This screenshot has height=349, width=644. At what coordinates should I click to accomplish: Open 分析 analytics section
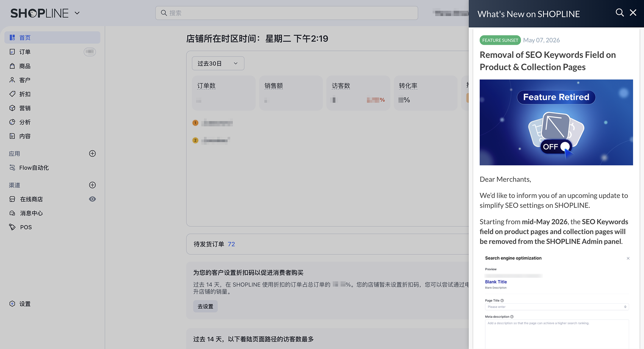tap(52, 122)
